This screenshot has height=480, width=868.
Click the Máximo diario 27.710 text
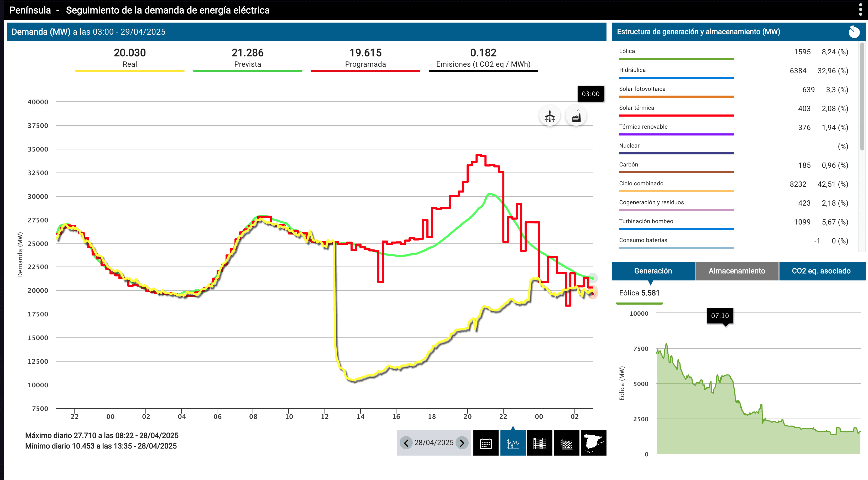(102, 436)
